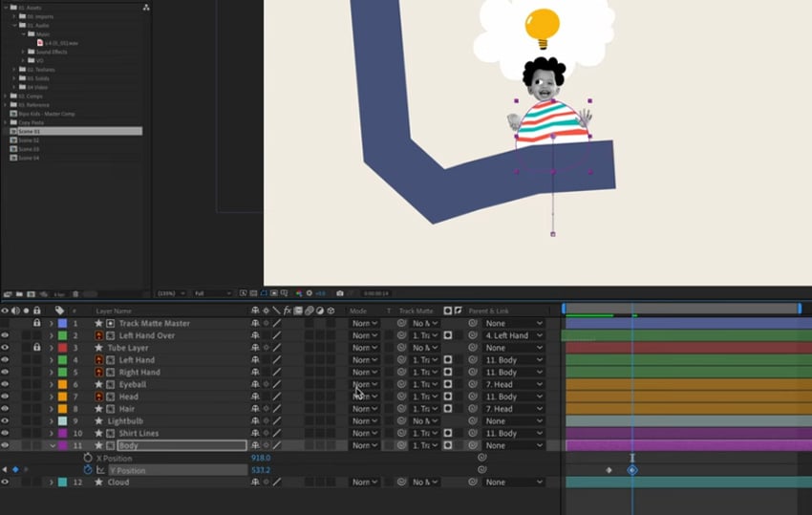Screen dimensions: 812x515
Task: Open Parent dropdown for Body layer
Action: pos(513,445)
